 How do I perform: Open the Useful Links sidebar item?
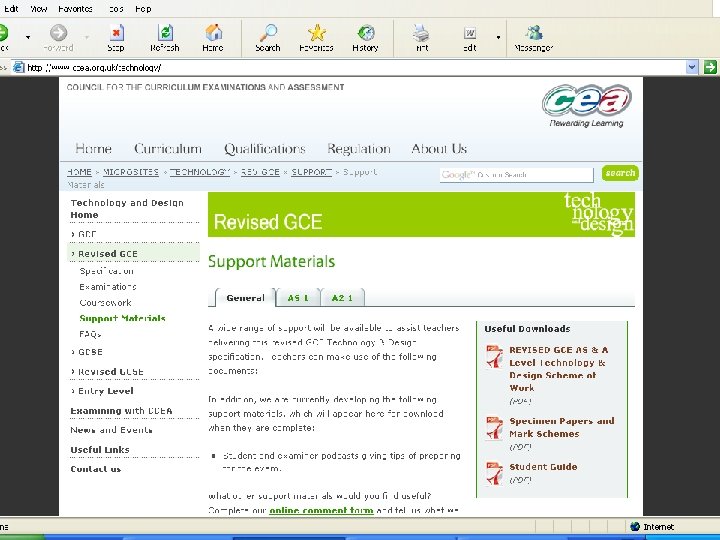pos(100,450)
